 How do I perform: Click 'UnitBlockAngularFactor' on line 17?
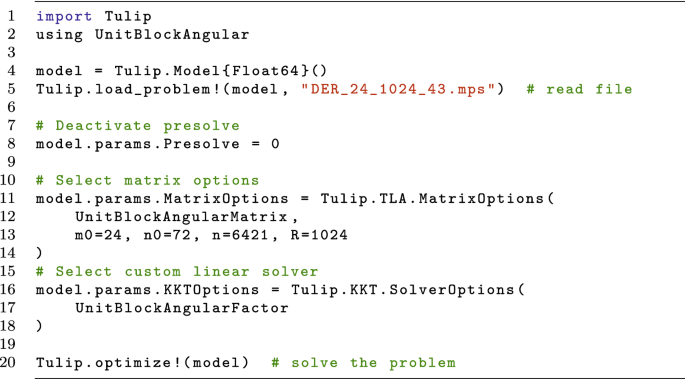point(182,308)
